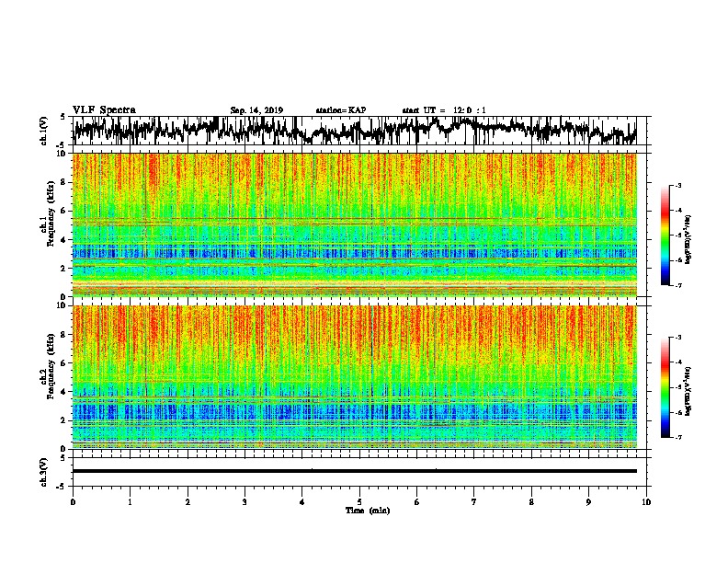Screen dimensions: 728x563
Task: Click the ch.2 colorbar '-7' scale label
Action: [677, 437]
